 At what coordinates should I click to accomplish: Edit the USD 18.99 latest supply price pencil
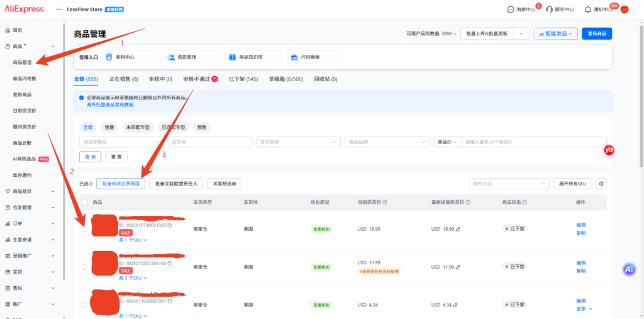(x=458, y=229)
